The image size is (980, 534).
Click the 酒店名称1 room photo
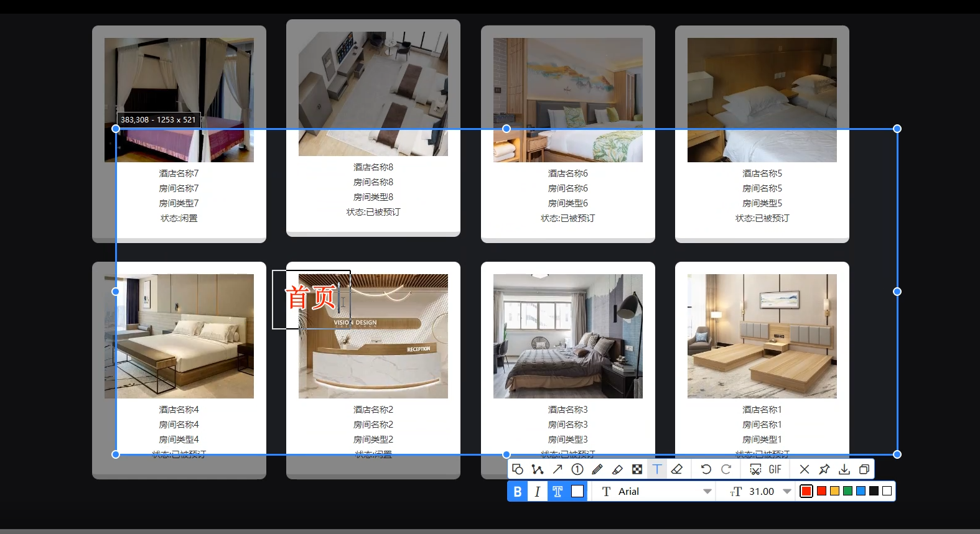point(762,336)
